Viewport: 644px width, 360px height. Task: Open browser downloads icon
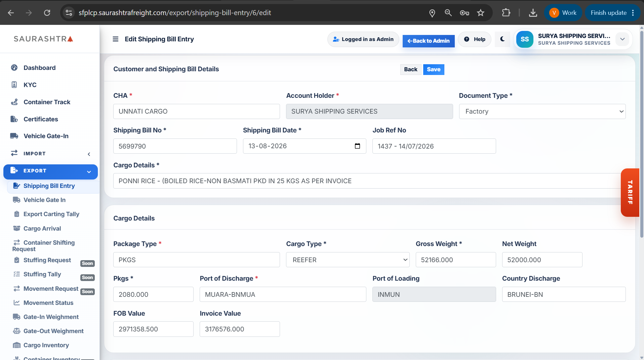(533, 13)
